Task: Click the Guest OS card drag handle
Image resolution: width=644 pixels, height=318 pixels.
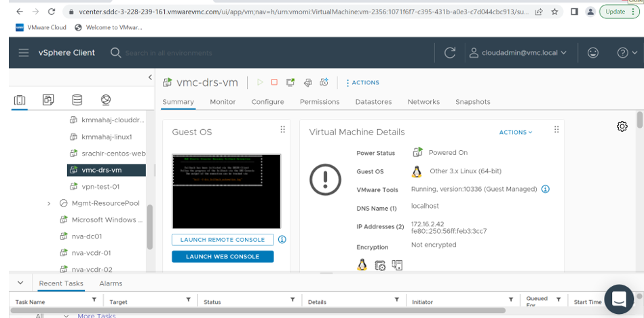Action: coord(282,130)
